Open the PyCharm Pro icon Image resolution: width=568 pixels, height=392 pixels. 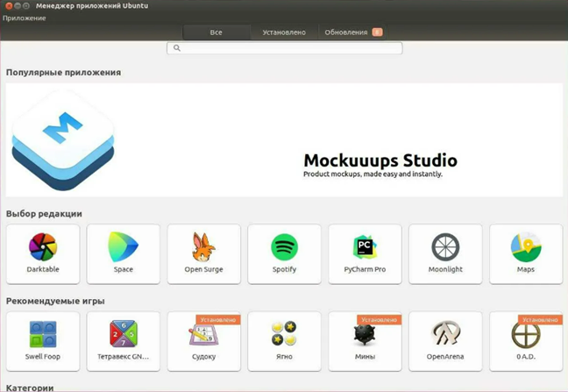click(365, 246)
